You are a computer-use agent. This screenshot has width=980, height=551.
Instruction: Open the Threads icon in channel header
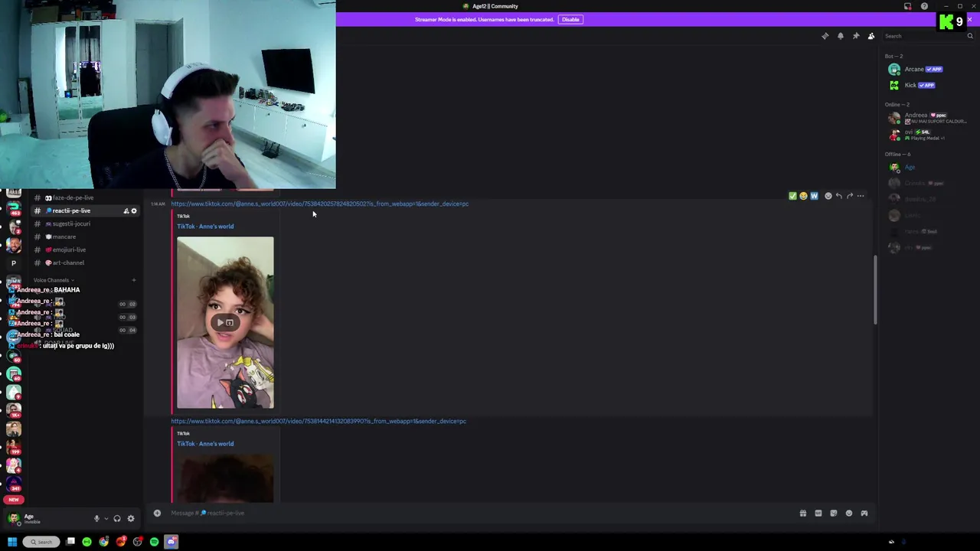825,36
